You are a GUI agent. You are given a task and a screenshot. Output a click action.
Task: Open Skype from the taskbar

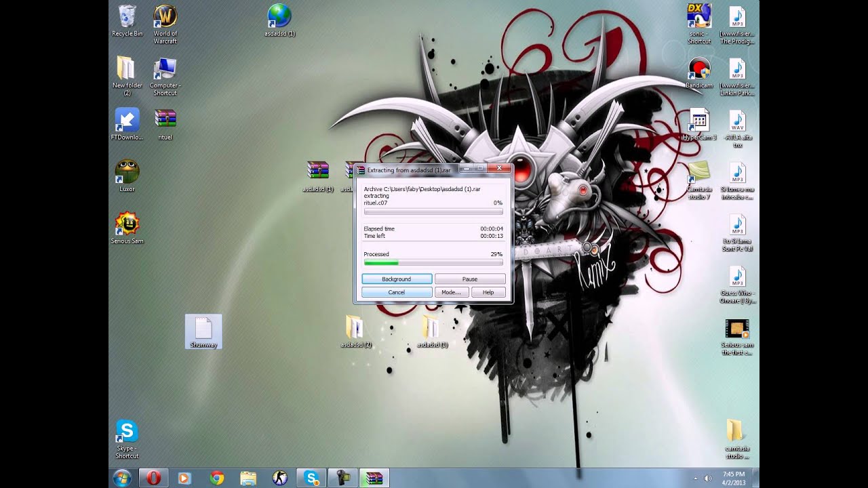pos(312,478)
